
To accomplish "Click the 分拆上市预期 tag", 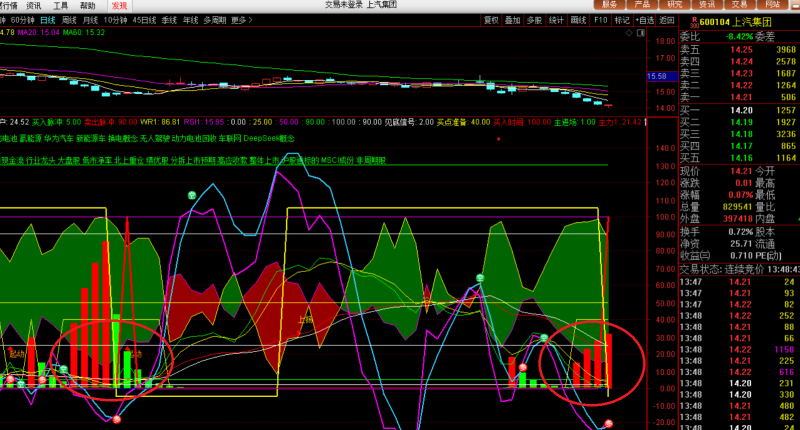I will [x=193, y=160].
